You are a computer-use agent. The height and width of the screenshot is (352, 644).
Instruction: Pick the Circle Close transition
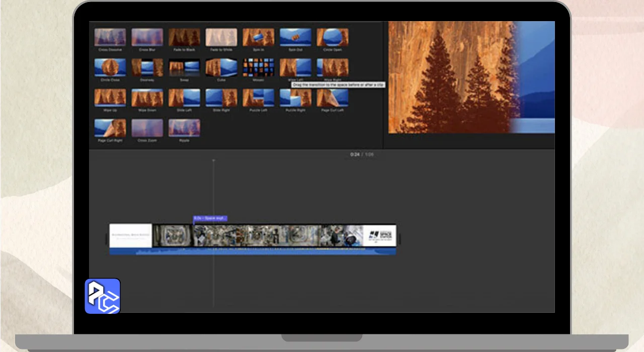point(110,67)
